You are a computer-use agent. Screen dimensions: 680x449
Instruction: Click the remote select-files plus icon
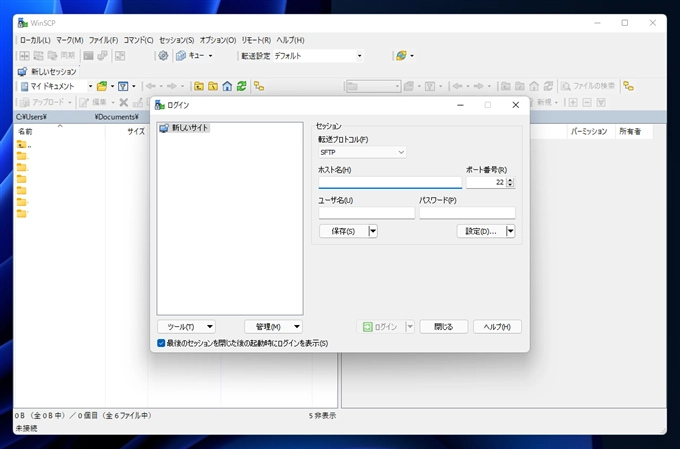pyautogui.click(x=573, y=102)
